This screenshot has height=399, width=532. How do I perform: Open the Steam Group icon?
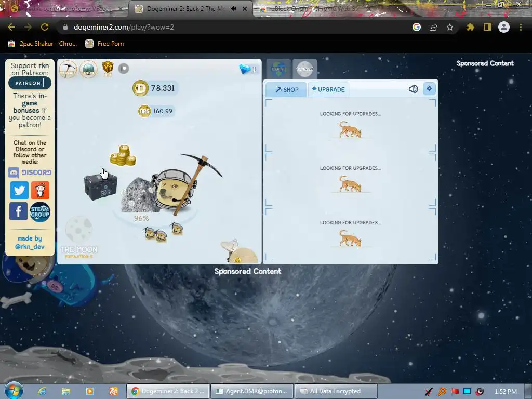coord(39,212)
